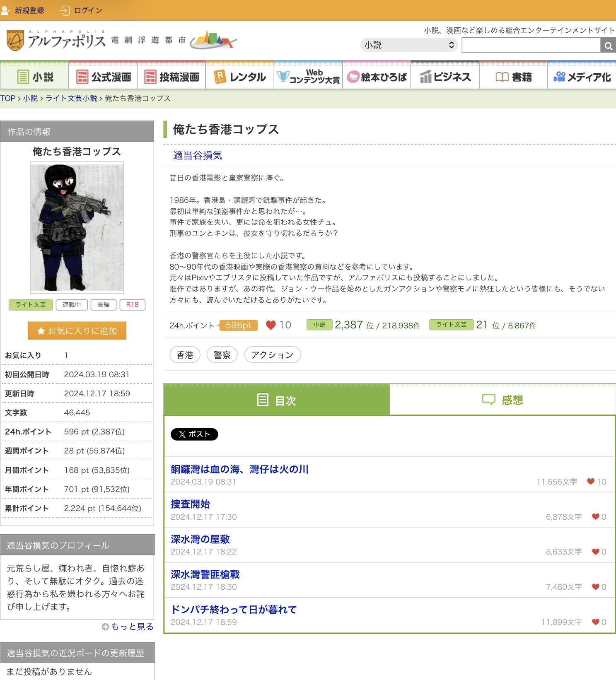Open the 公式漫画 navigation menu
616x680 pixels.
(103, 77)
